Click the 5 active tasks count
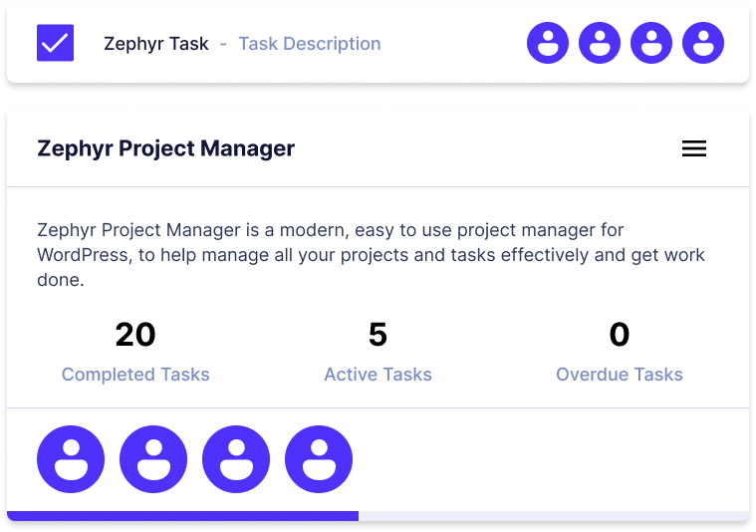756x532 pixels. (x=378, y=335)
